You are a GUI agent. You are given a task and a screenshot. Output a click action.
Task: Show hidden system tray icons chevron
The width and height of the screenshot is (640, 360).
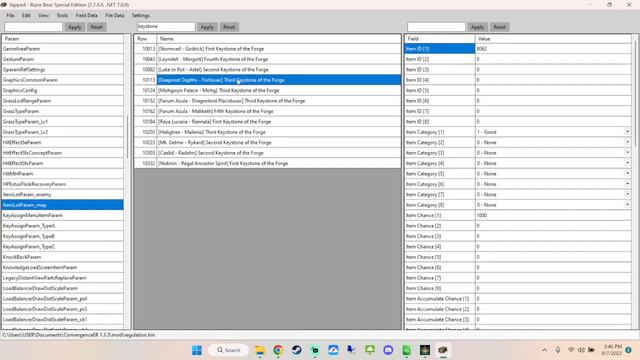coord(544,350)
